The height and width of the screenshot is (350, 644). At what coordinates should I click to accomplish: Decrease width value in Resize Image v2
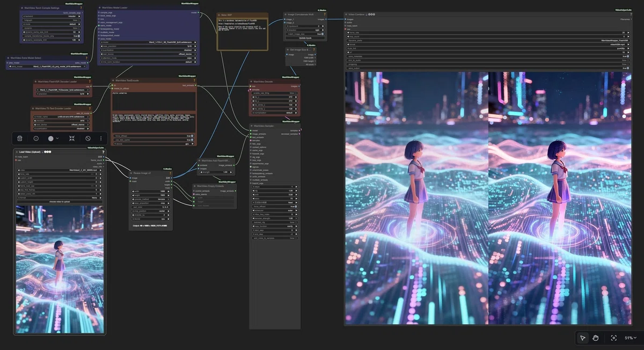(133, 191)
